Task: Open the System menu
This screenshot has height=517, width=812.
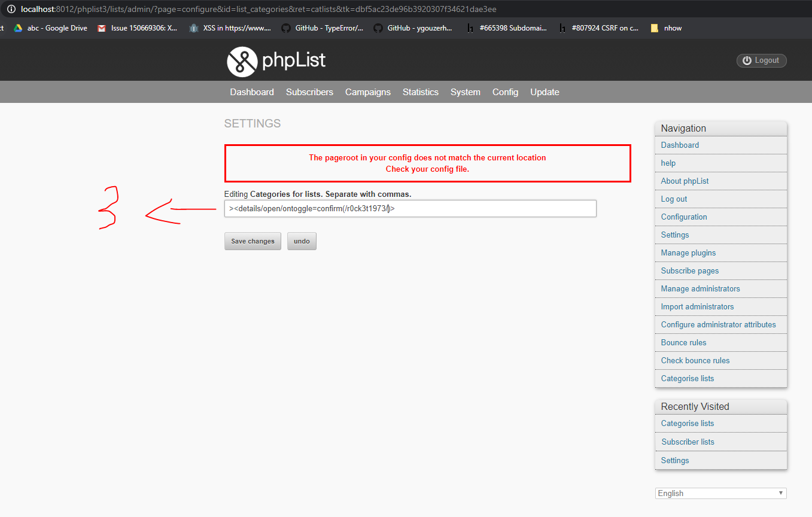Action: [x=466, y=92]
